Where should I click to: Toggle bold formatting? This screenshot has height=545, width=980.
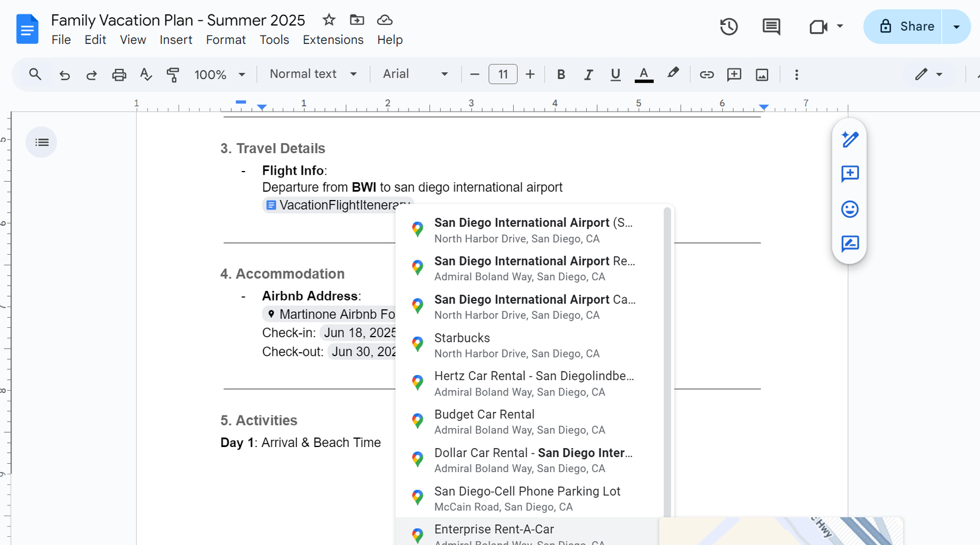pos(560,74)
